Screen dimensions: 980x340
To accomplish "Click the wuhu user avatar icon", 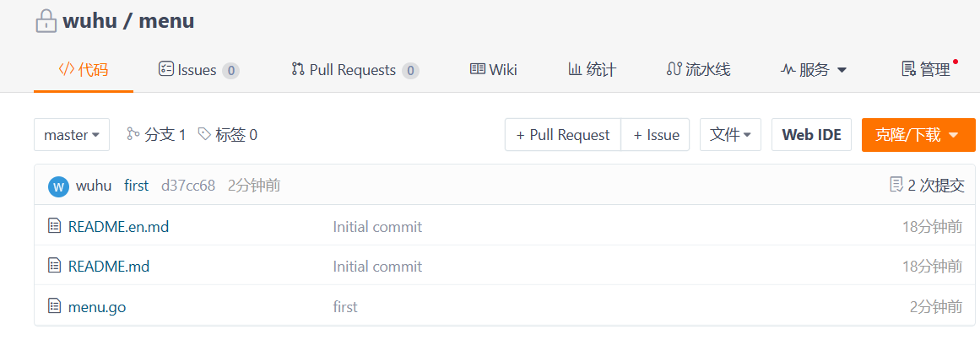I will coord(58,186).
